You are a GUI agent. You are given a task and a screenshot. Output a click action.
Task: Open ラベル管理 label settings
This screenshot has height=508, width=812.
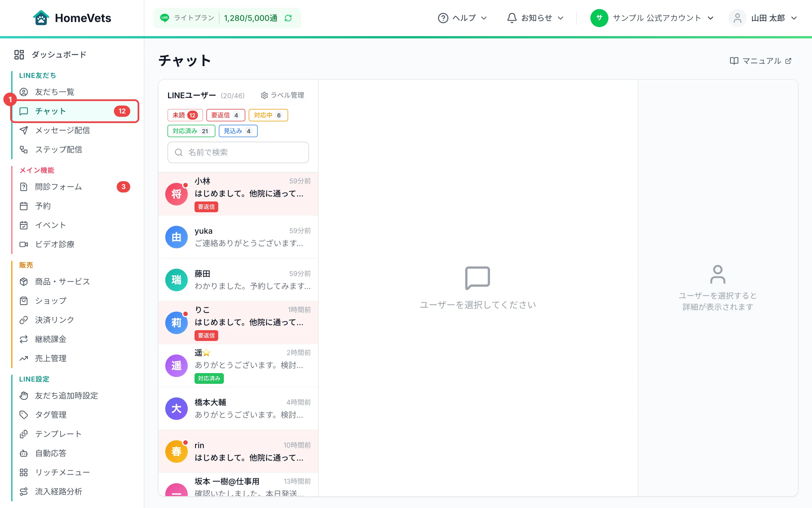pos(283,95)
